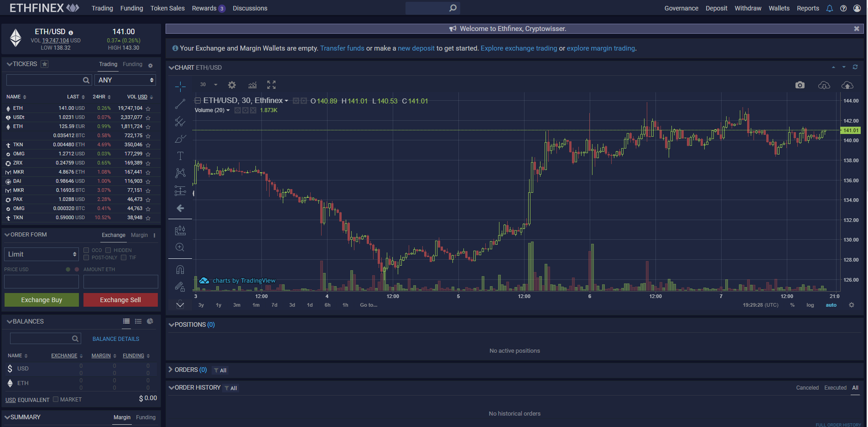868x427 pixels.
Task: Toggle fullscreen chart mode icon
Action: click(271, 85)
